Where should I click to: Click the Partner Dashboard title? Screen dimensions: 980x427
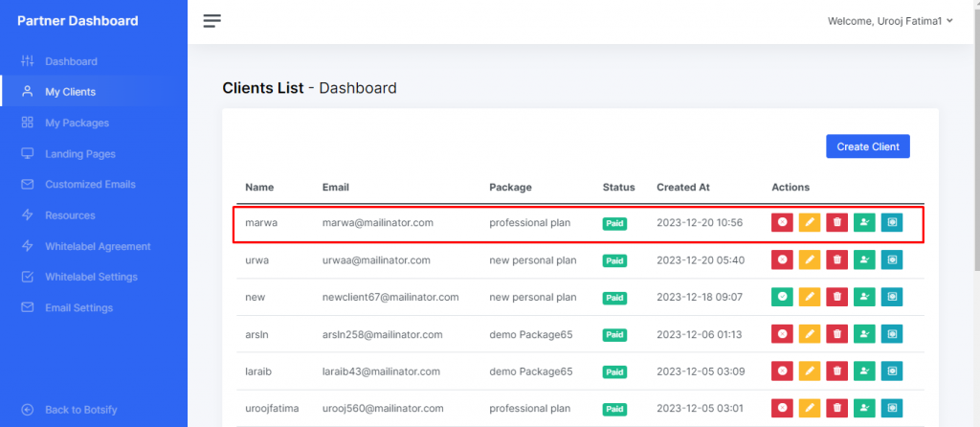point(78,21)
